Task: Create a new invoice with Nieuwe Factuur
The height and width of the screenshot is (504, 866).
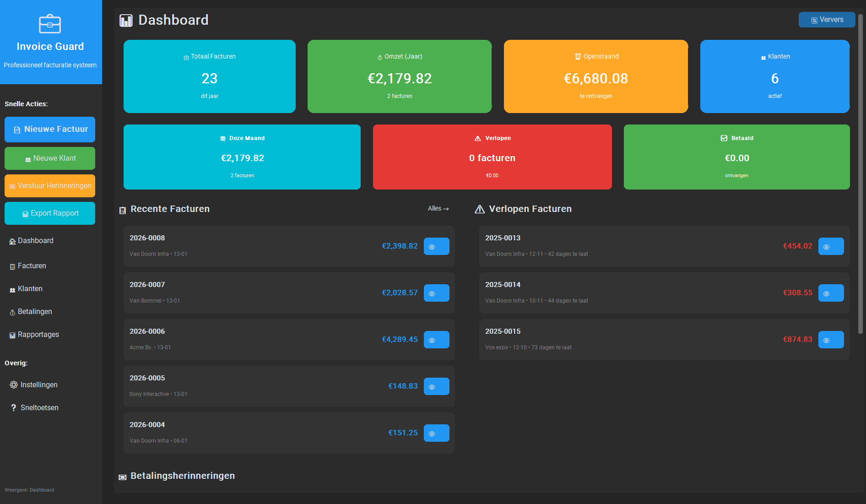Action: (x=50, y=130)
